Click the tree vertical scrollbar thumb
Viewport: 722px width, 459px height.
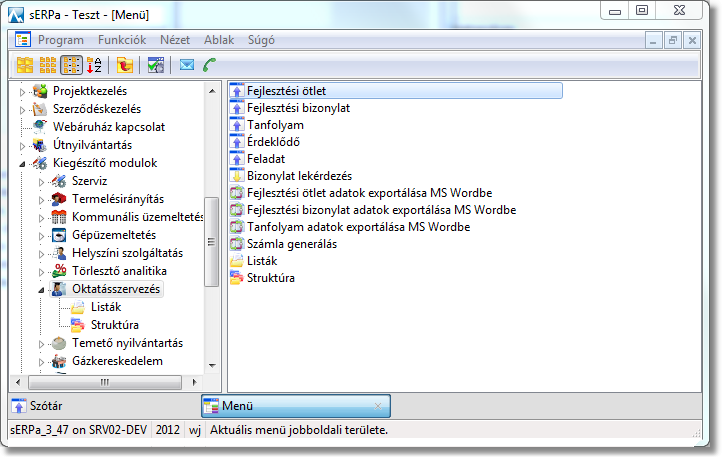[211, 242]
